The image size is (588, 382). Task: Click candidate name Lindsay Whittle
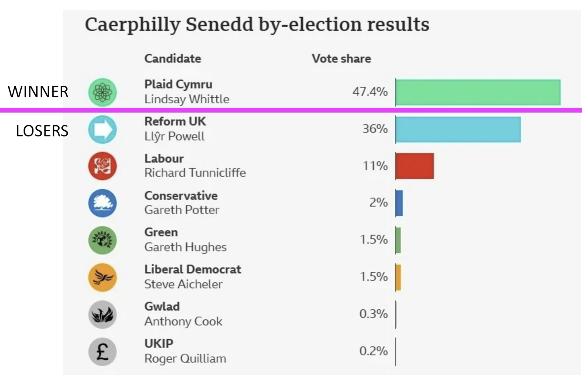pos(187,99)
